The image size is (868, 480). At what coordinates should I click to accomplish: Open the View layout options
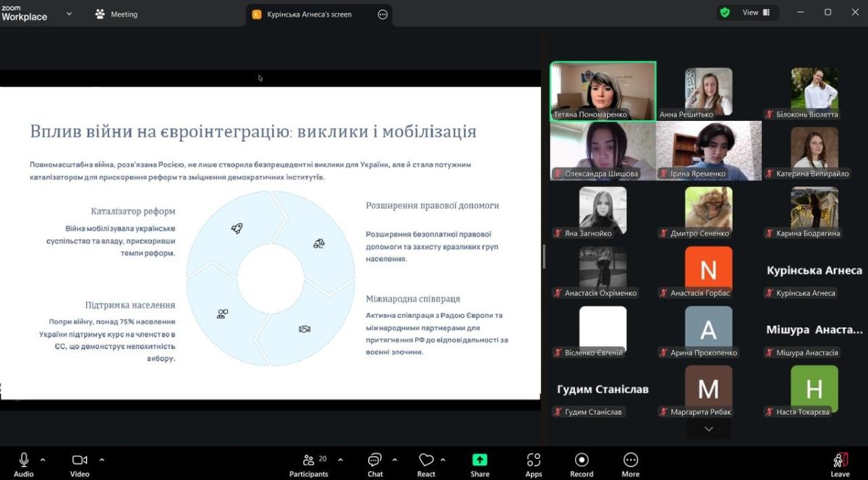coord(756,12)
